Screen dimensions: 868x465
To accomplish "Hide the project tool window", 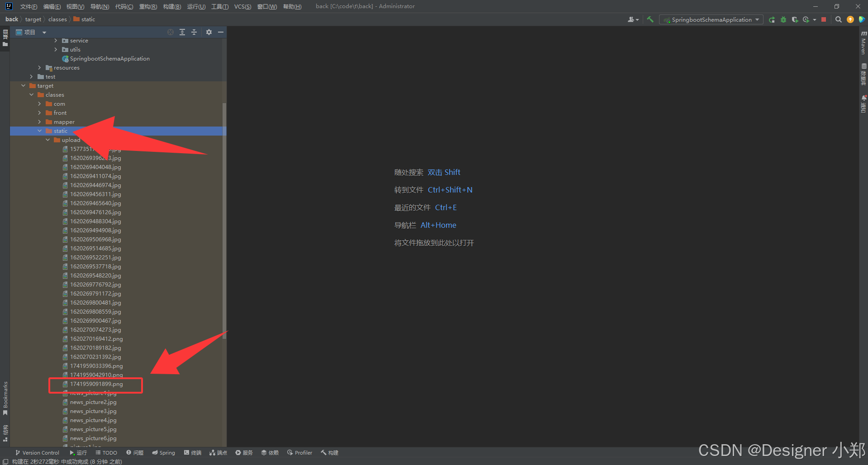I will [x=221, y=32].
